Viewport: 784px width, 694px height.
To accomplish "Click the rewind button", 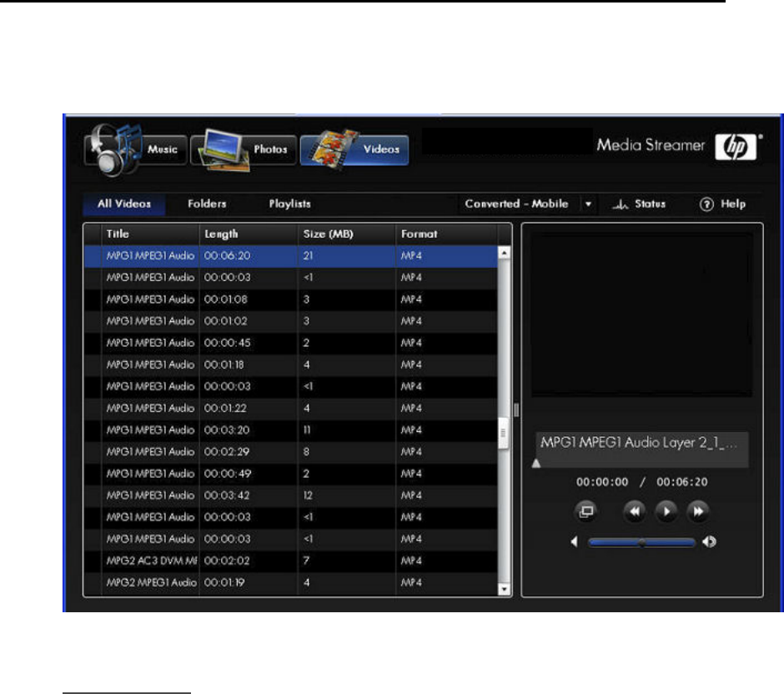I will pyautogui.click(x=634, y=511).
